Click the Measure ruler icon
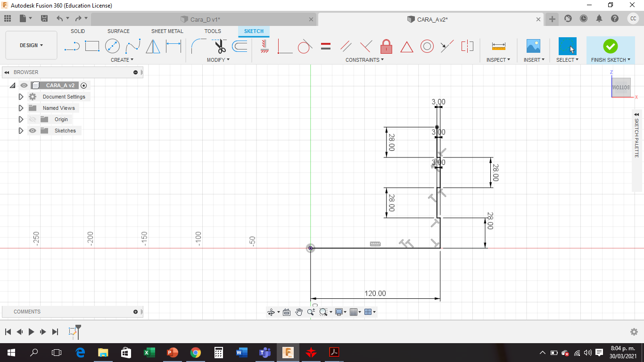Viewport: 644px width, 362px height. [498, 46]
